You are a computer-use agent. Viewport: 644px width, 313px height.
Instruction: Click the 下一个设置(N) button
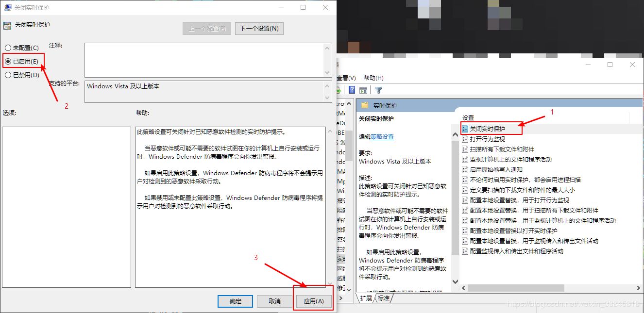point(259,29)
